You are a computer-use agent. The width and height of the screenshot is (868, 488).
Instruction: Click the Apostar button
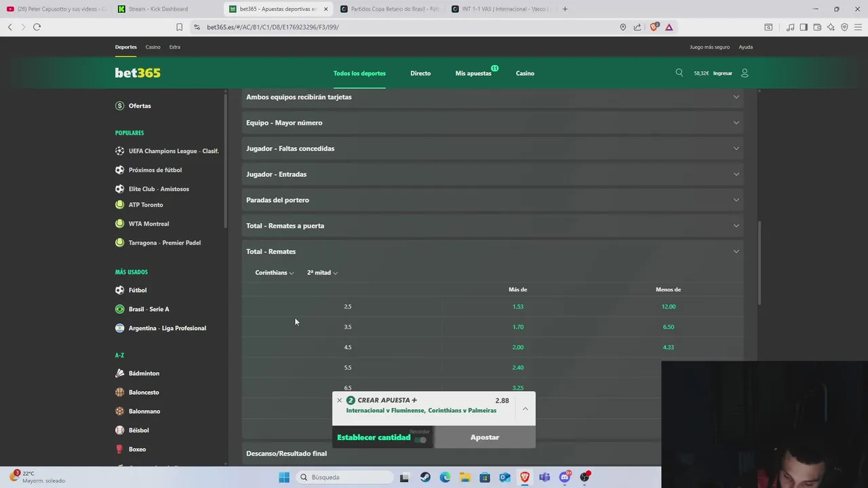tap(485, 437)
